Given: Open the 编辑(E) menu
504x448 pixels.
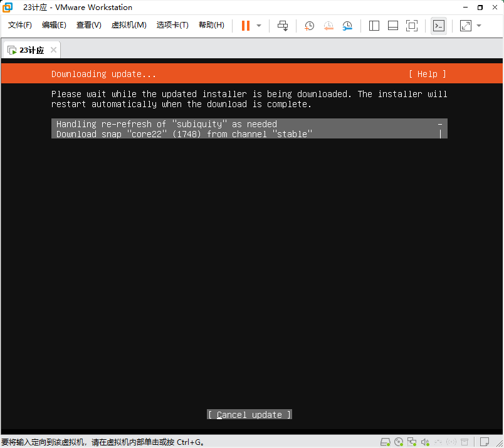Looking at the screenshot, I should coord(54,25).
